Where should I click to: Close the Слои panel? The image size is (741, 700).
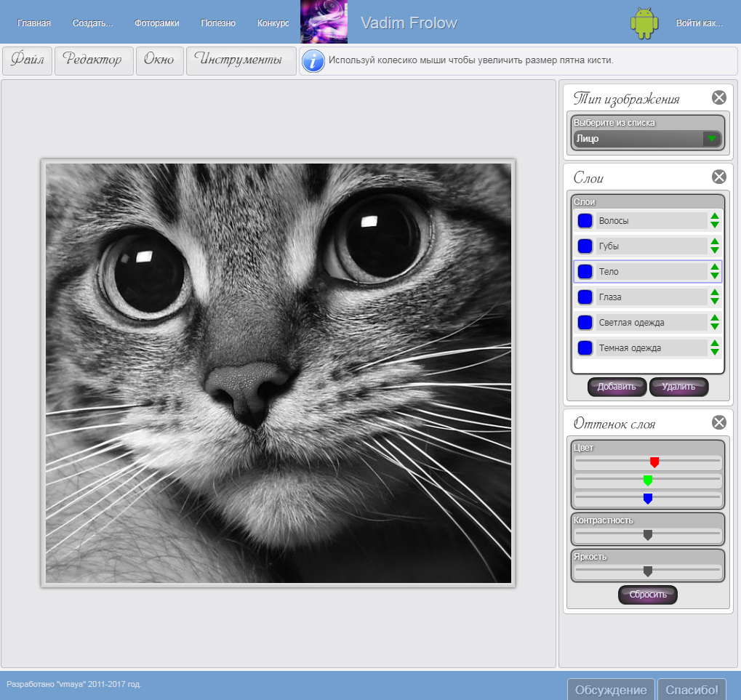tap(718, 177)
